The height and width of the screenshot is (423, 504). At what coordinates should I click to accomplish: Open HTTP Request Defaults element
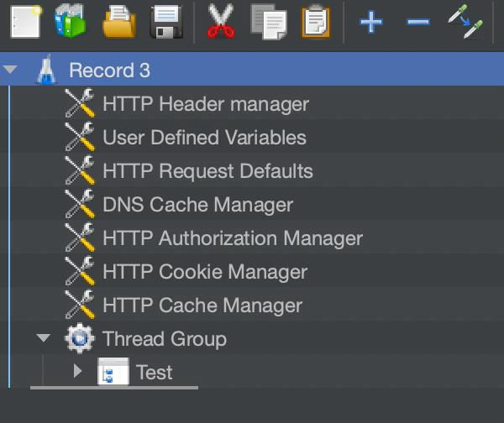[207, 171]
